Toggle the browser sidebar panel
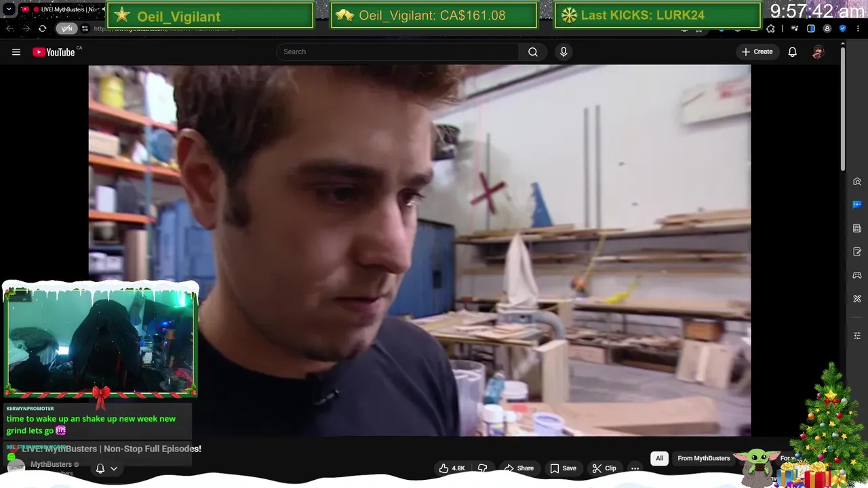Image resolution: width=868 pixels, height=488 pixels. 811,28
